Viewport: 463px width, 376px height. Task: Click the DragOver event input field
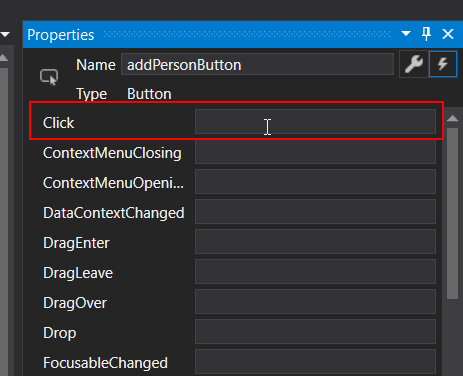click(315, 302)
